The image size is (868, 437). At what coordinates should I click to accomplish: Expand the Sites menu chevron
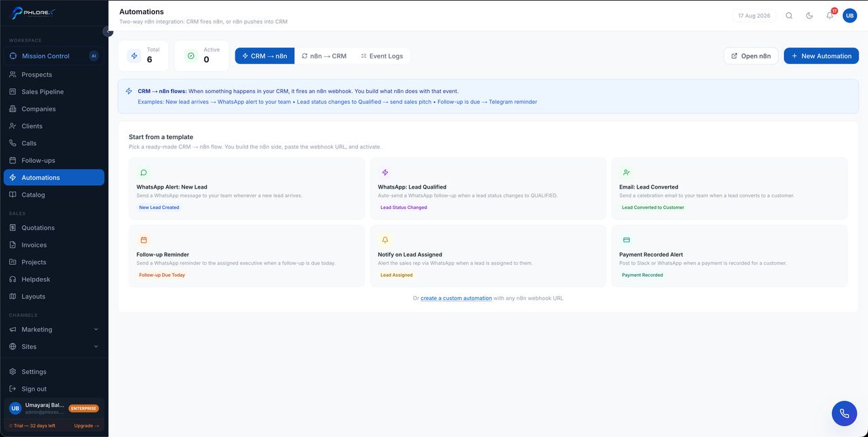point(96,347)
